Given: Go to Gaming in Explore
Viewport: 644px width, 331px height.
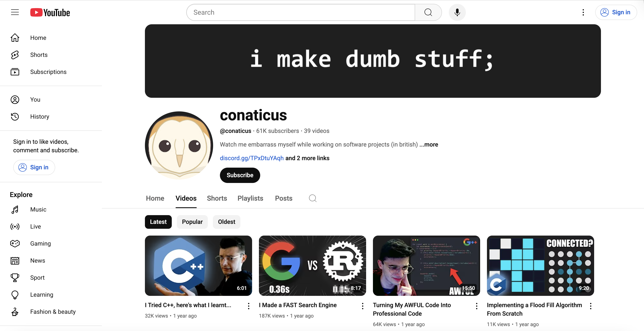Looking at the screenshot, I should point(40,244).
